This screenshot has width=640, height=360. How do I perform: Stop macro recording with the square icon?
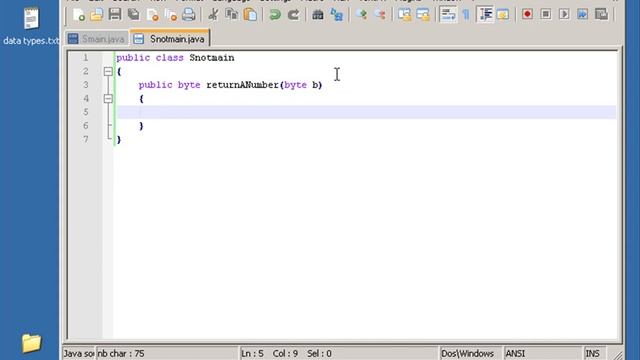point(546,15)
